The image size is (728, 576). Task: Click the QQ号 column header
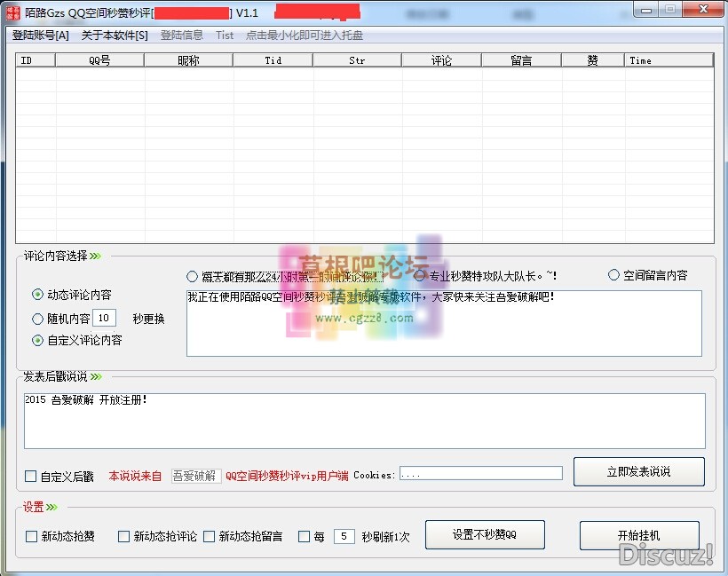click(x=98, y=59)
